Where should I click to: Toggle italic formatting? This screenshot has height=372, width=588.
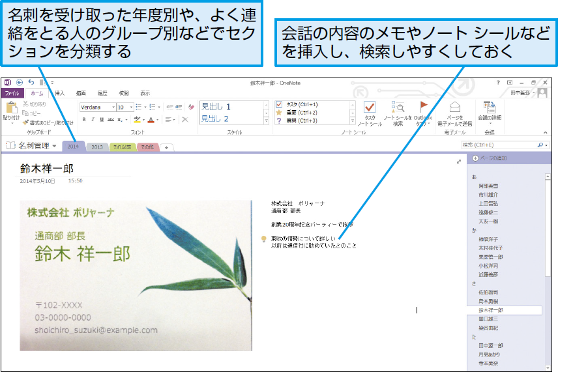point(93,119)
